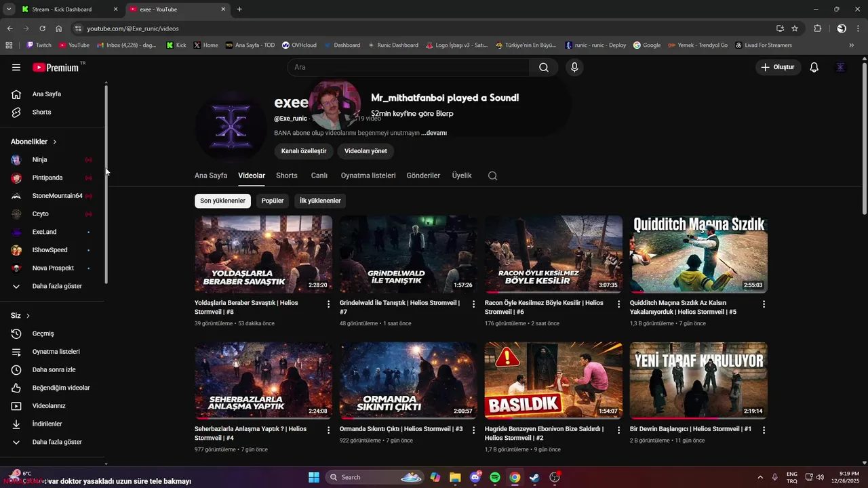Screen dimensions: 868x488
Task: Show more bookmarks overflow chevron
Action: click(852, 45)
